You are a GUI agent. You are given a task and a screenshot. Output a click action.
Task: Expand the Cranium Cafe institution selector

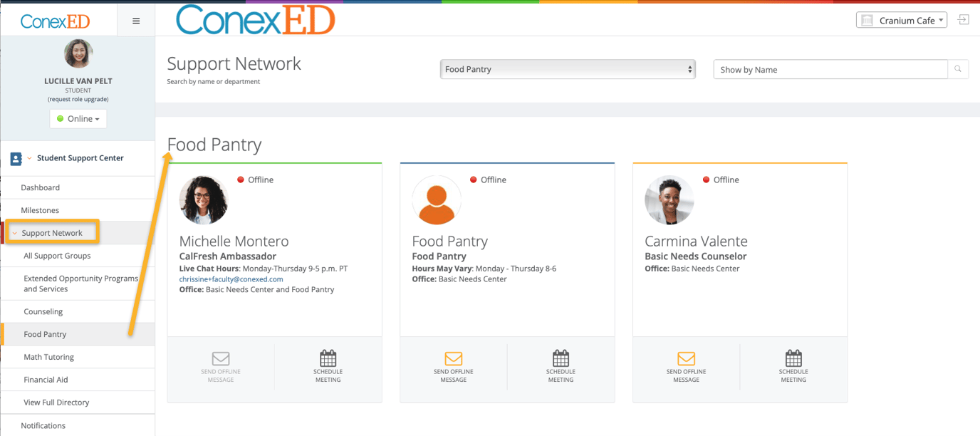pos(901,20)
